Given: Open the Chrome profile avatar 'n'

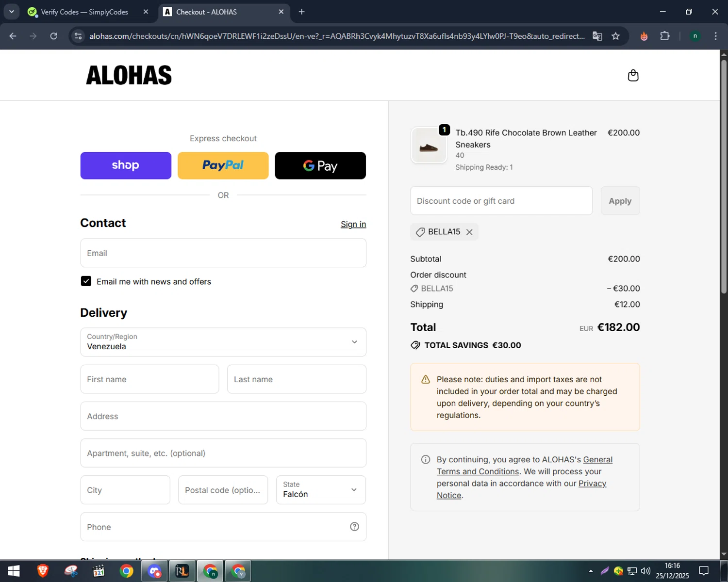Looking at the screenshot, I should coord(695,36).
